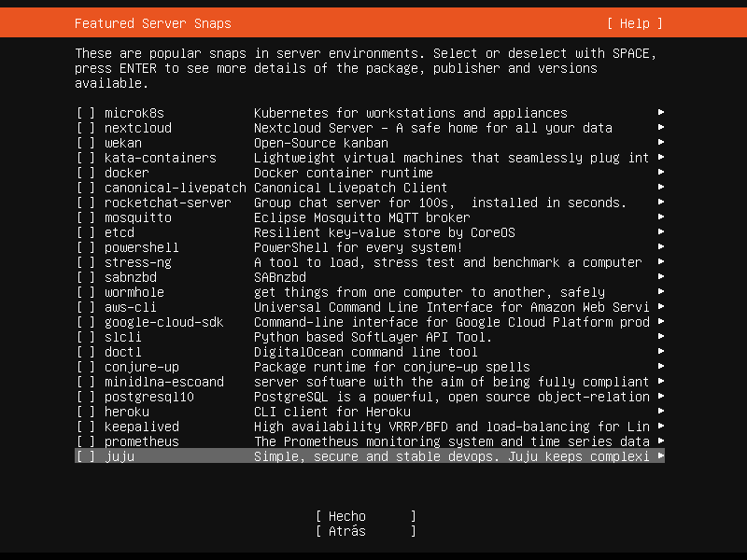This screenshot has width=747, height=560.
Task: Check the docker snap checkbox
Action: [86, 173]
